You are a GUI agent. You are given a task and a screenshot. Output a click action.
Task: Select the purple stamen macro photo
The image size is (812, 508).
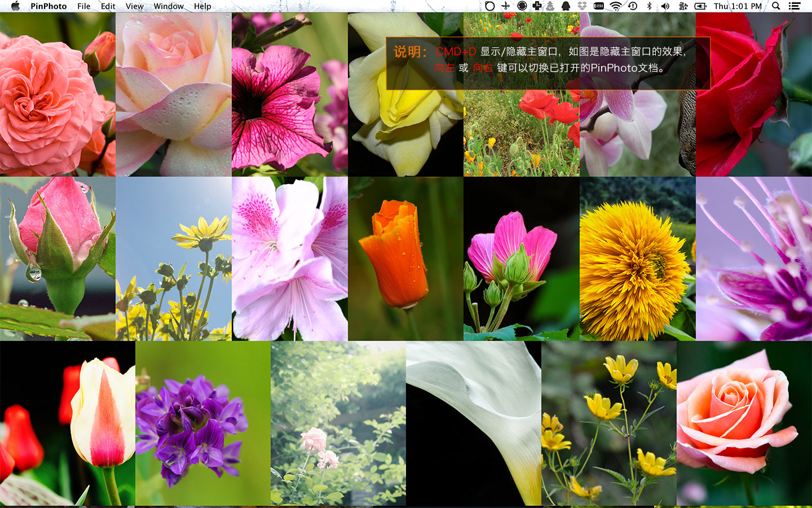point(754,259)
